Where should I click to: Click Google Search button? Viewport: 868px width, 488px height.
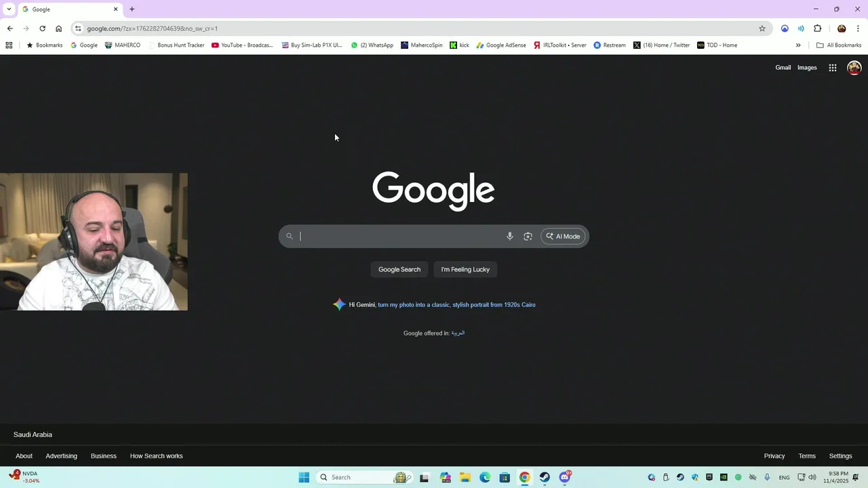(x=399, y=270)
